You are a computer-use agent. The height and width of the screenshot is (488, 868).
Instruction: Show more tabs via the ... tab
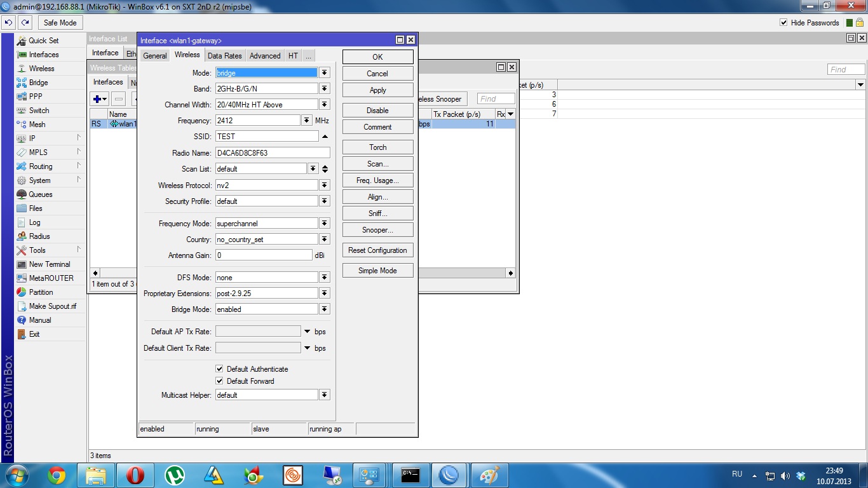[308, 56]
